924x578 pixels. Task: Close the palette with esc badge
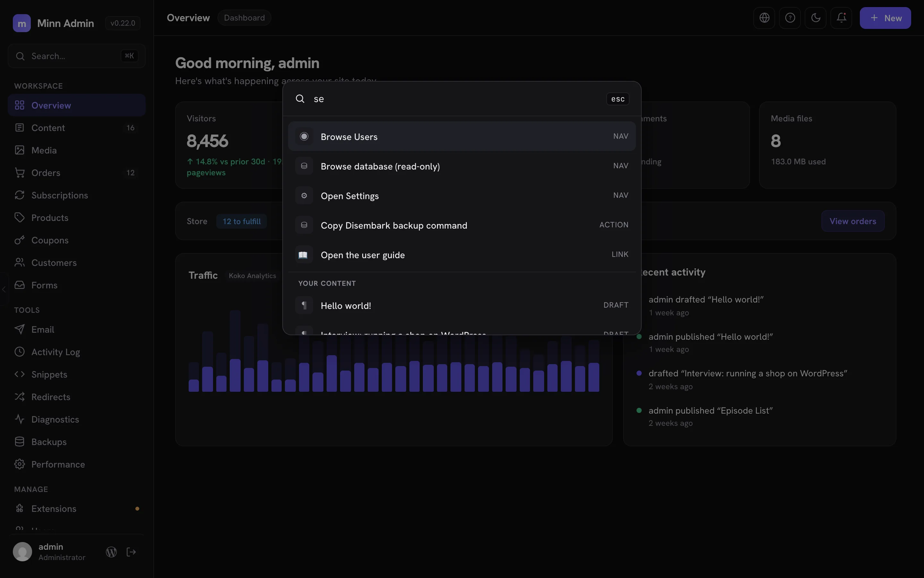point(617,99)
